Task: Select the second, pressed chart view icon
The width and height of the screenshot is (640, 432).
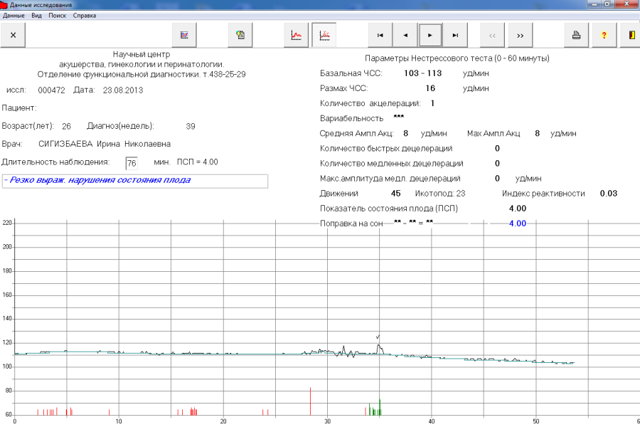Action: [x=324, y=35]
